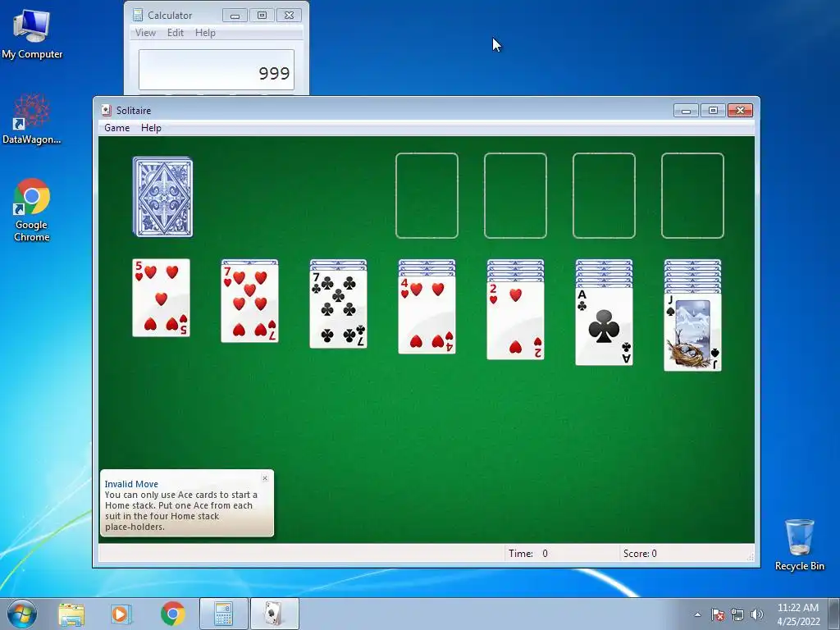840x630 pixels.
Task: Select the Jack of spades card
Action: pos(692,332)
